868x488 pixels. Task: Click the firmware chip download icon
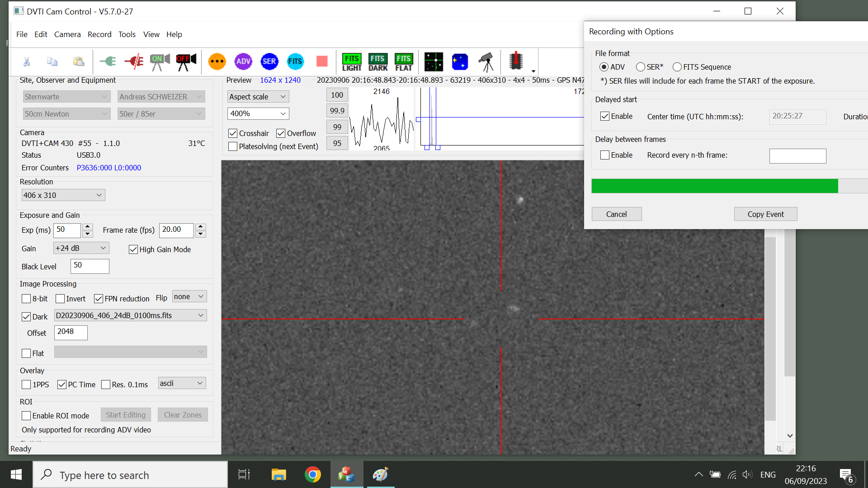point(516,61)
